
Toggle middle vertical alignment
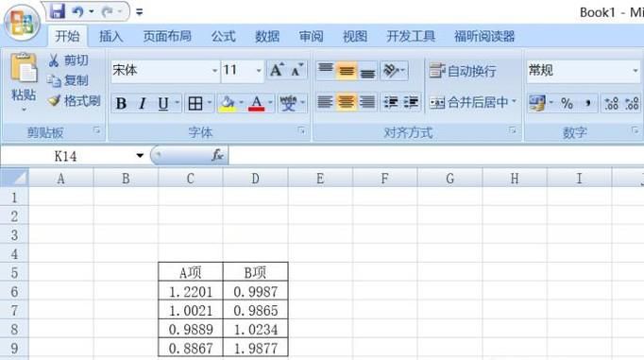coord(347,71)
